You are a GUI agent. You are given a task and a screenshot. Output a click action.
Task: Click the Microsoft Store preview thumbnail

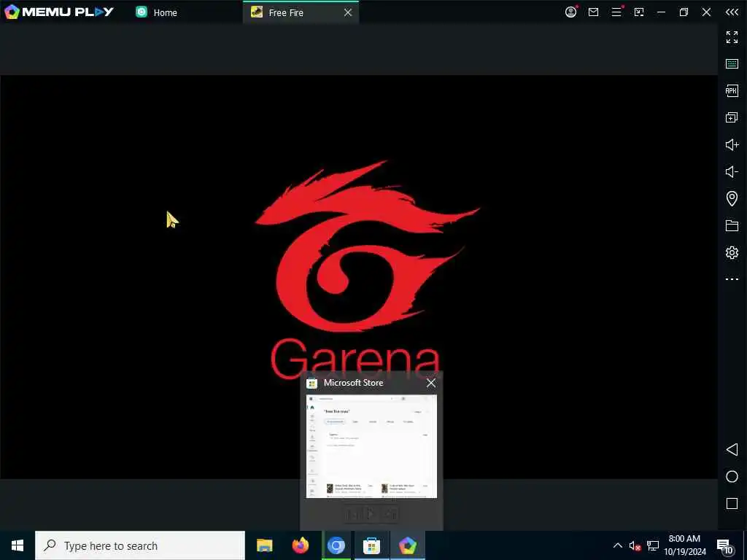pos(371,447)
